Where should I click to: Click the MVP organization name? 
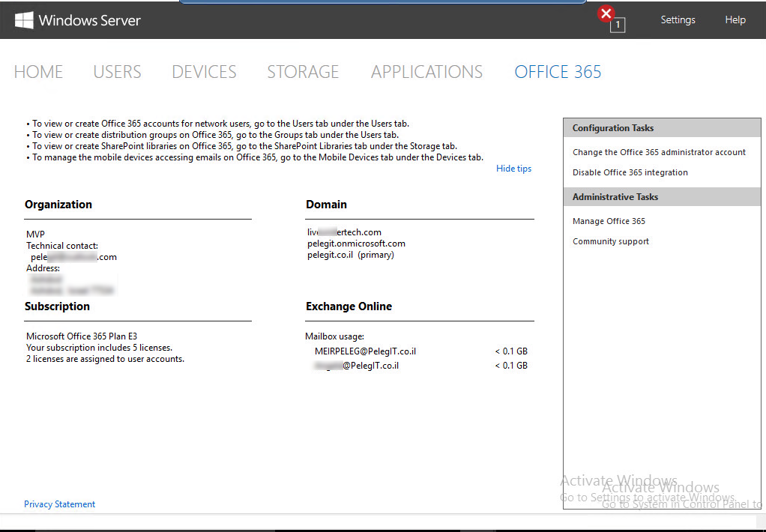[35, 235]
